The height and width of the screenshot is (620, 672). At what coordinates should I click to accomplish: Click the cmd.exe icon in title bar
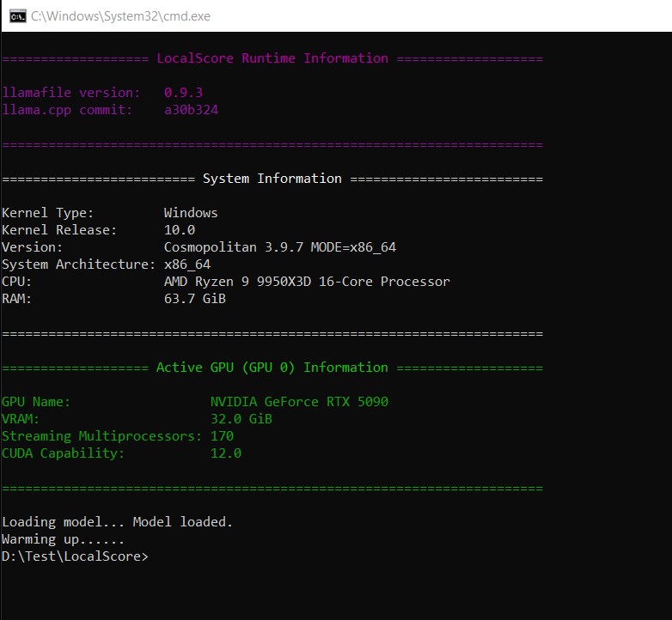(17, 16)
